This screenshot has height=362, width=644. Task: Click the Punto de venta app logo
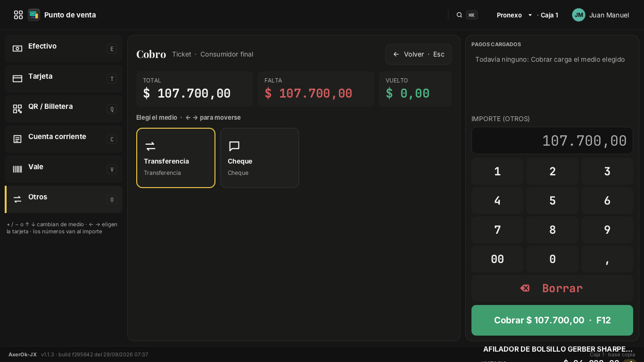[34, 15]
